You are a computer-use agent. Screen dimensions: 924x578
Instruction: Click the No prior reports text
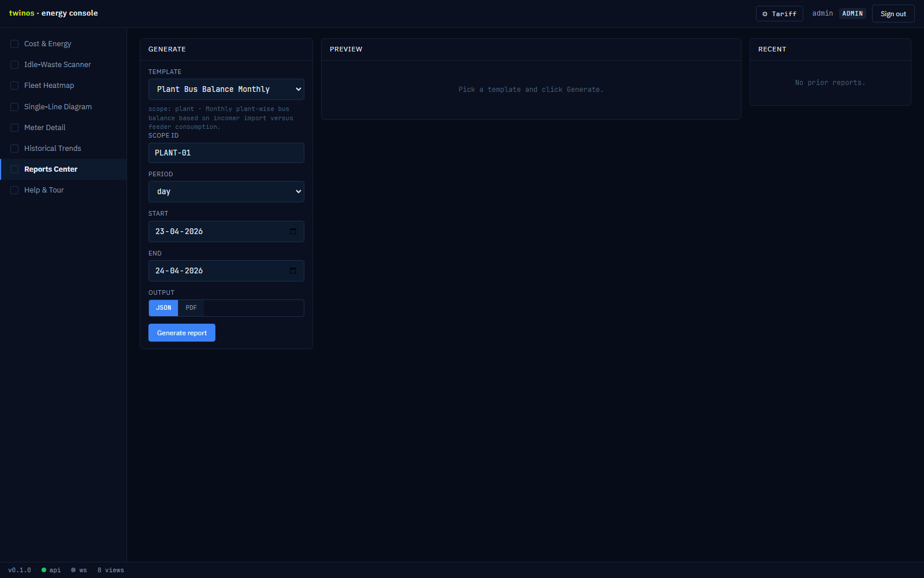(x=830, y=83)
